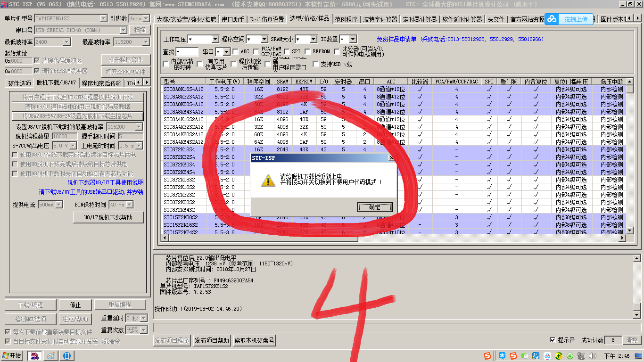Close the STC-ISP warning dialog with X
This screenshot has height=362, width=644.
[391, 158]
